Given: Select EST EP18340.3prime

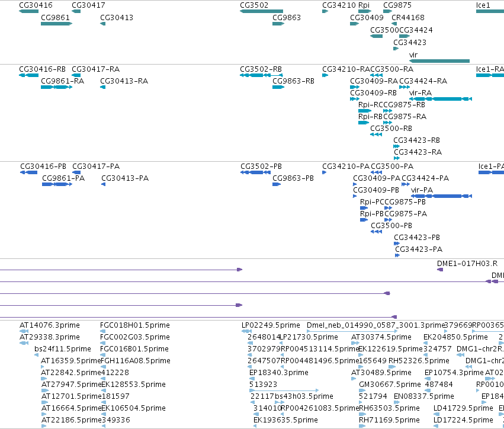Looking at the screenshot, I should (x=279, y=373).
